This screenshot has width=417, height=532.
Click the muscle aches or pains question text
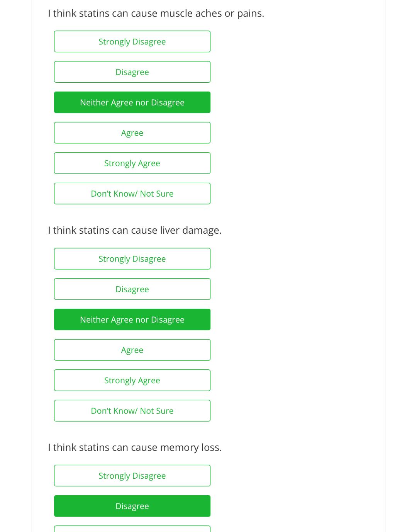pos(156,14)
